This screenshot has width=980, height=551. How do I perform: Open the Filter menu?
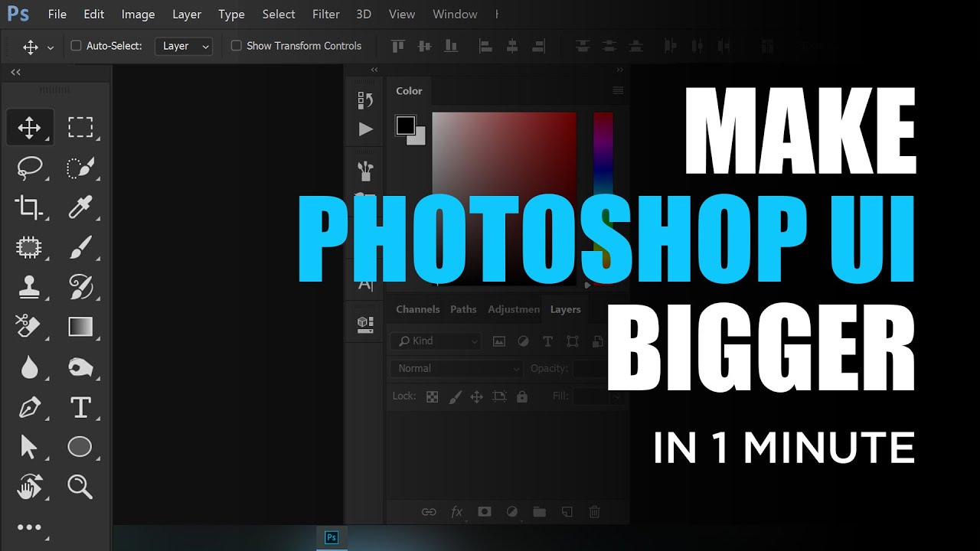tap(326, 15)
